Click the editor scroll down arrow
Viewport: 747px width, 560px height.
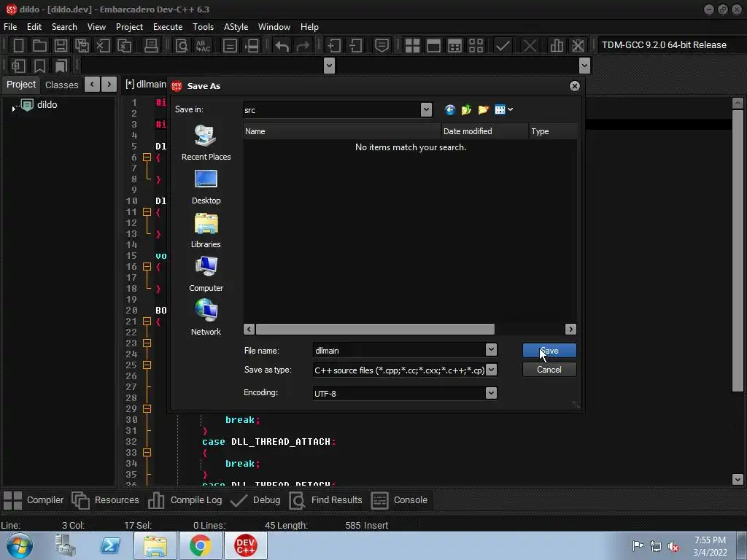738,480
